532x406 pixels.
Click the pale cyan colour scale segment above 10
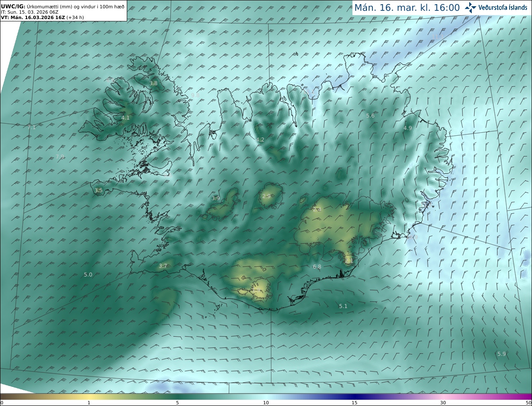[266, 396]
